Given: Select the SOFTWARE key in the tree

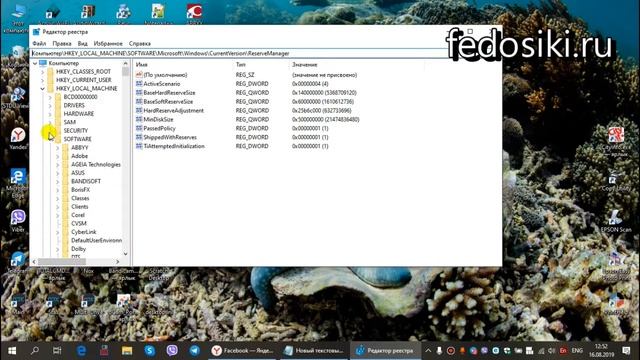Looking at the screenshot, I should coord(78,139).
